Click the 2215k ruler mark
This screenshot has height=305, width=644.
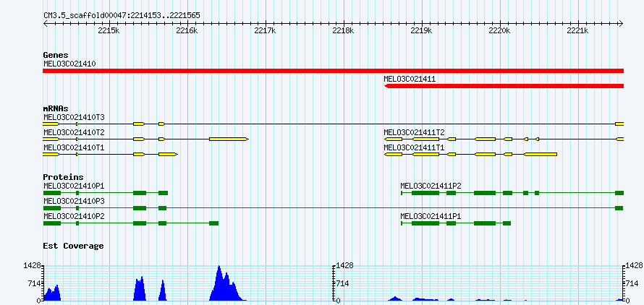pyautogui.click(x=109, y=31)
